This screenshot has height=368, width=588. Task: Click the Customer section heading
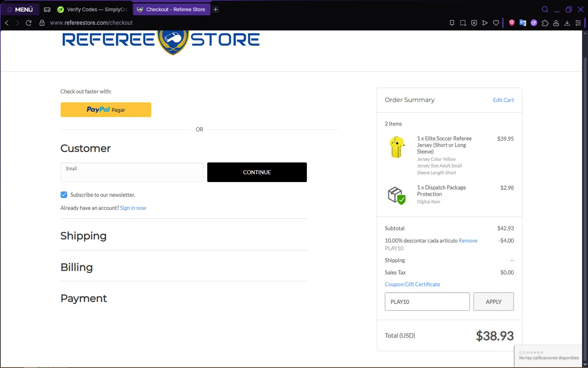(x=85, y=148)
